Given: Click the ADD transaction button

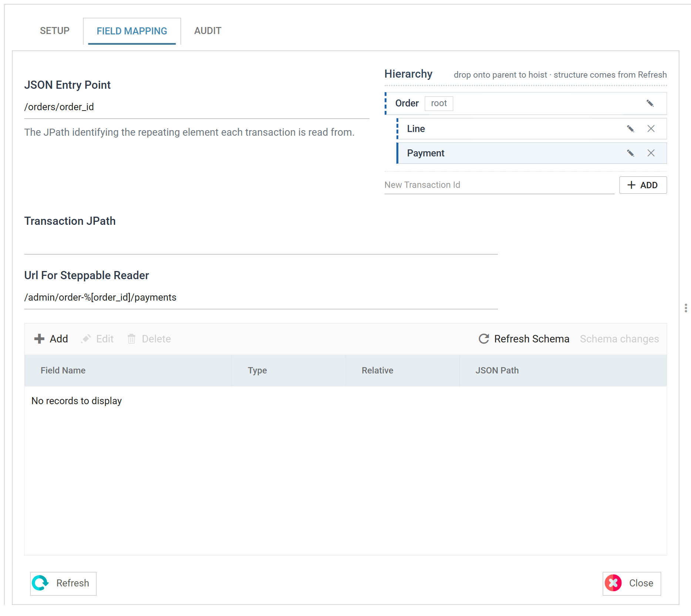Looking at the screenshot, I should coord(643,185).
